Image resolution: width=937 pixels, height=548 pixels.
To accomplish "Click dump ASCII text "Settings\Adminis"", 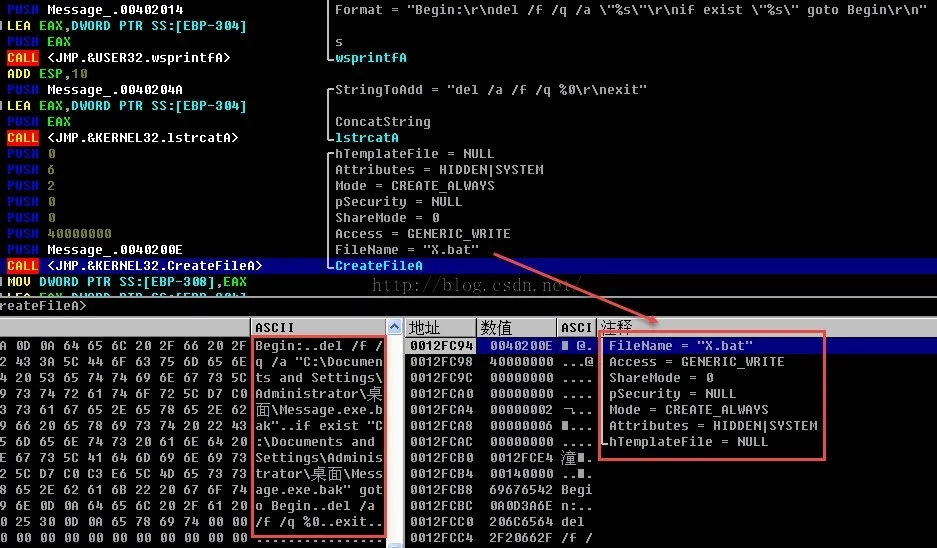I will point(319,458).
